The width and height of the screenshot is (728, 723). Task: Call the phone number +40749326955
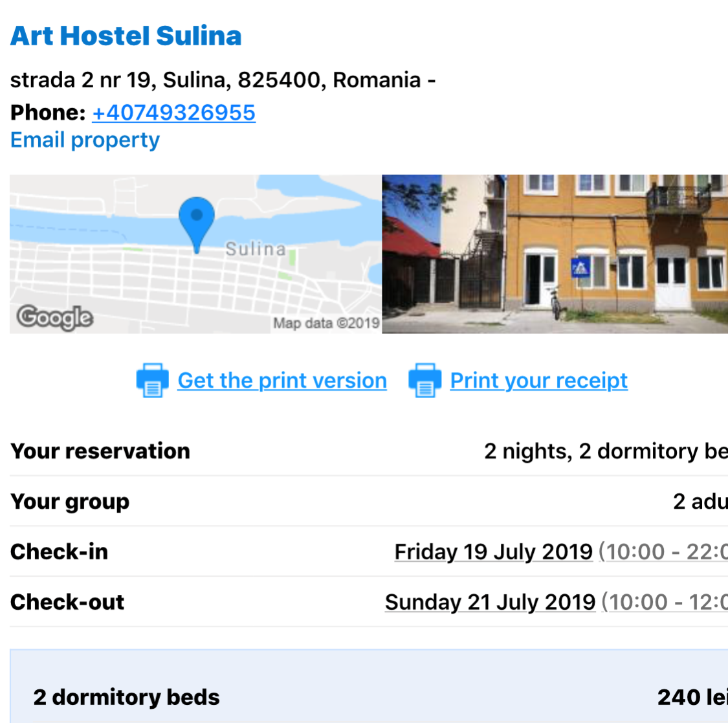[173, 113]
